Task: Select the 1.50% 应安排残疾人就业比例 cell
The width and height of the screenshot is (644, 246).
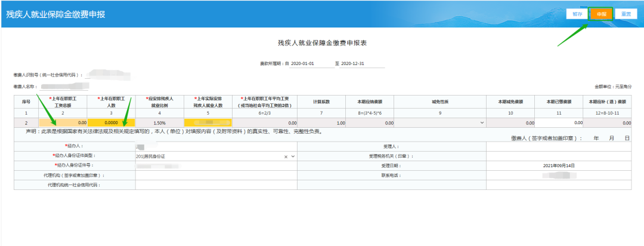Action: 160,122
